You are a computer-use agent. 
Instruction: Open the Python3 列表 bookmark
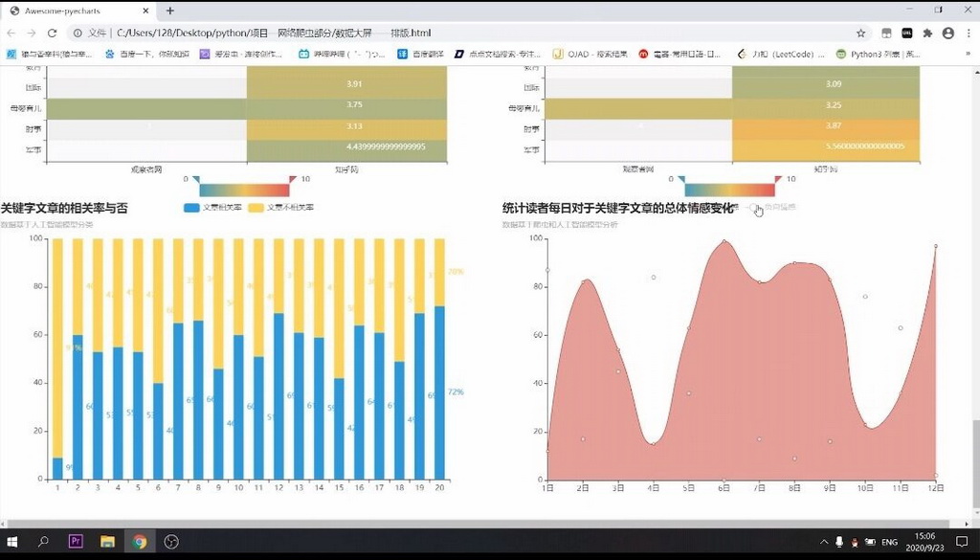pyautogui.click(x=879, y=54)
